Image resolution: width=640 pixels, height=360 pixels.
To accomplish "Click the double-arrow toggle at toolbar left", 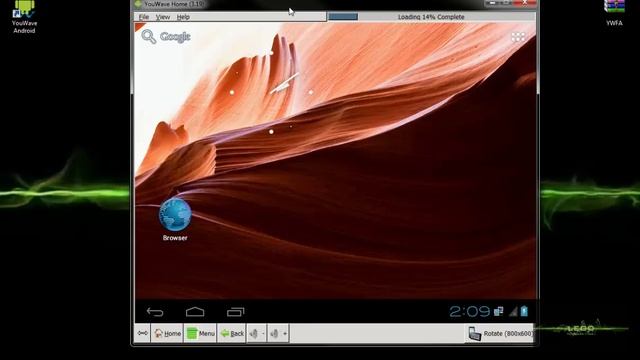I will coord(142,333).
